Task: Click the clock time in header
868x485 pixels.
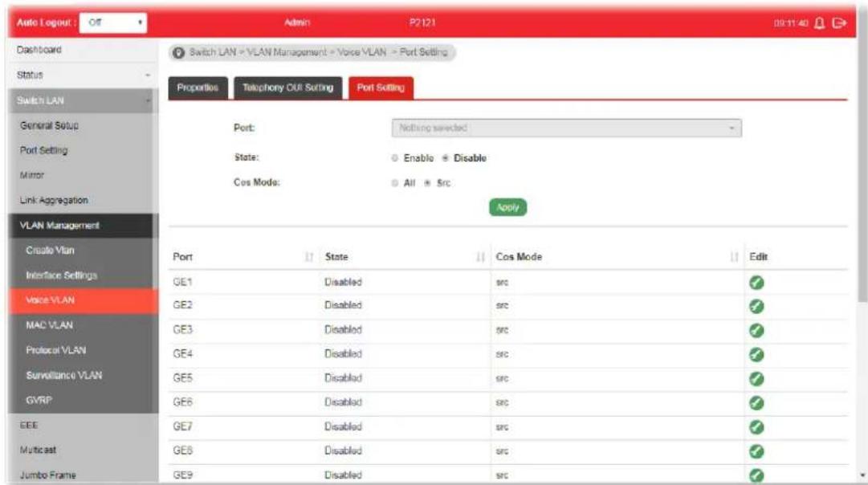Action: [x=791, y=23]
